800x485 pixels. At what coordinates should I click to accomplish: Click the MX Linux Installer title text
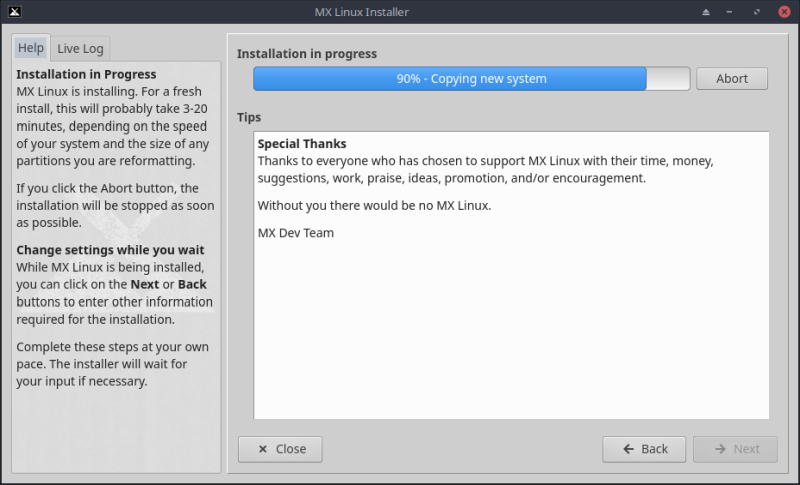[x=361, y=12]
